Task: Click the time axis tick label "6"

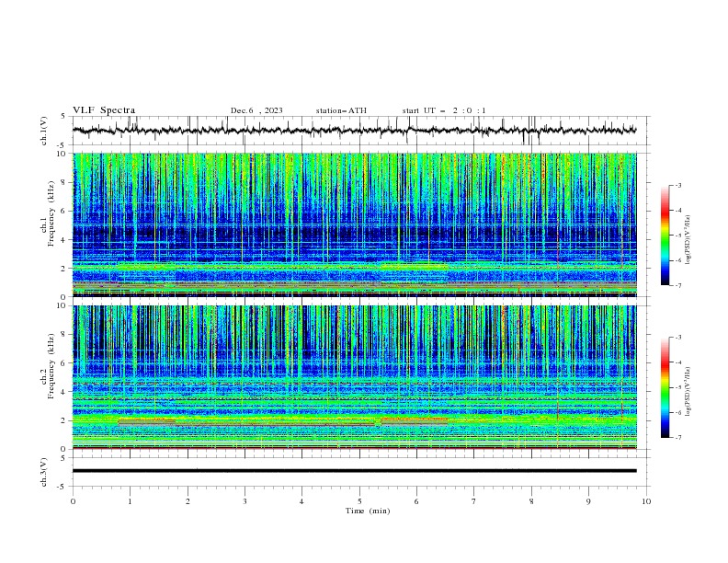Action: tap(416, 501)
